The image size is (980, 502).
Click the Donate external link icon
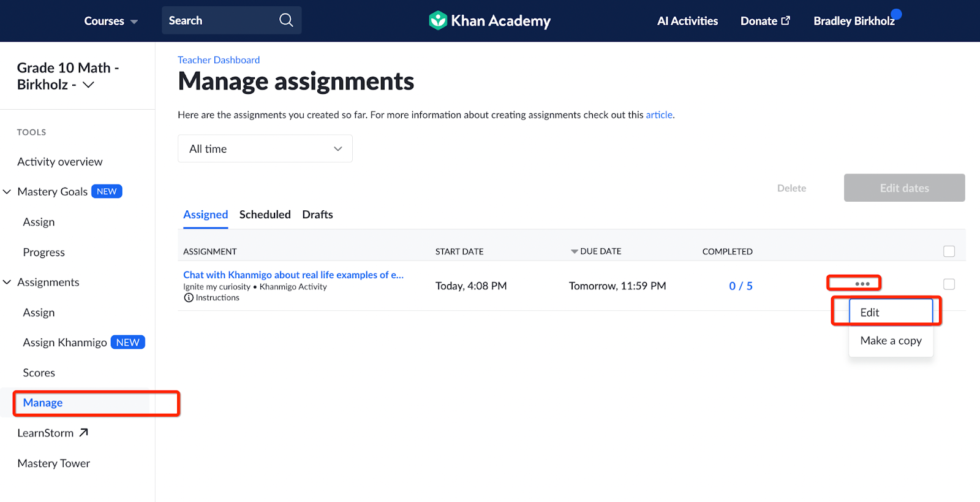785,21
